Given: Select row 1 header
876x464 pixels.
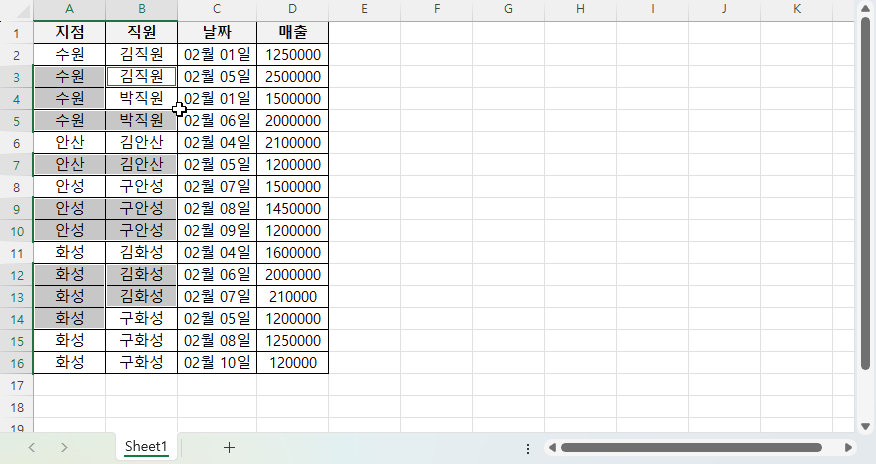Looking at the screenshot, I should point(17,33).
